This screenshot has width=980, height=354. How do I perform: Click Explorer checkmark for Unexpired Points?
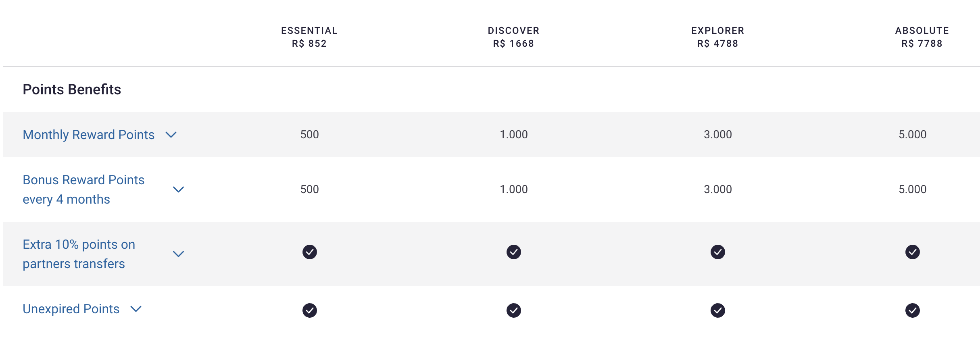click(x=717, y=310)
